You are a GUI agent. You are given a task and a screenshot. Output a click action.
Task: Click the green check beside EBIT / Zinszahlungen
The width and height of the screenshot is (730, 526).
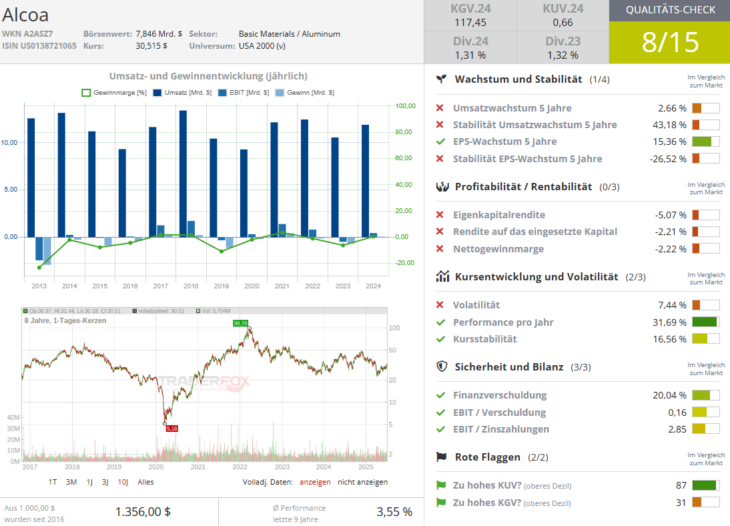click(440, 429)
